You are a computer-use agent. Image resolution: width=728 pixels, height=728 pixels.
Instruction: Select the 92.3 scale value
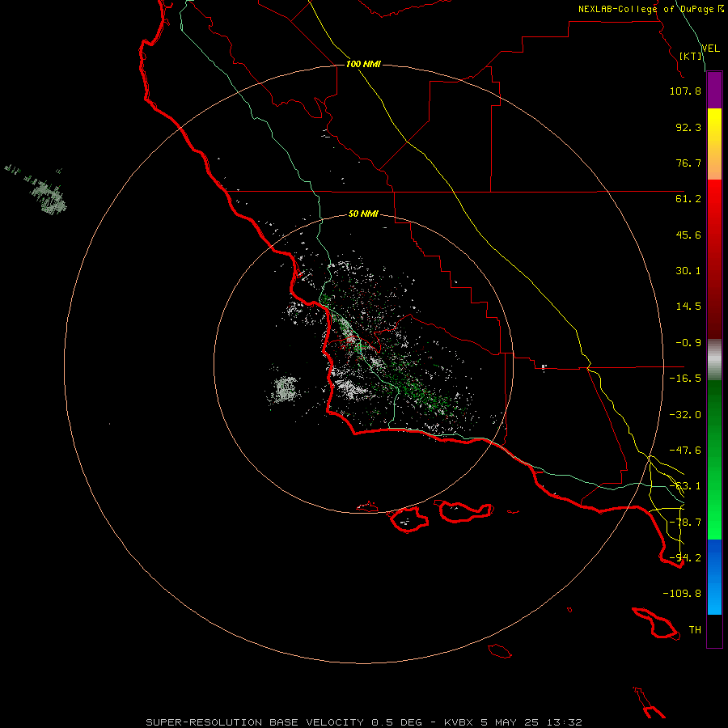[688, 127]
